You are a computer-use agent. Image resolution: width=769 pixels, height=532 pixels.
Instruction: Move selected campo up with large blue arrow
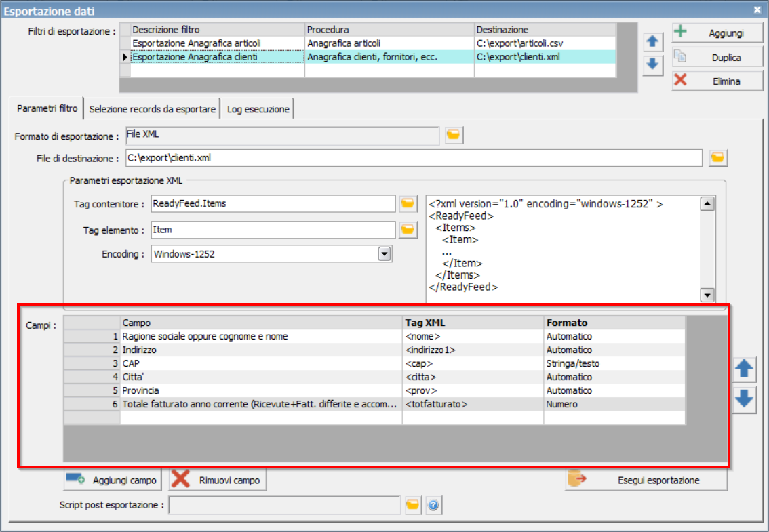click(x=744, y=369)
